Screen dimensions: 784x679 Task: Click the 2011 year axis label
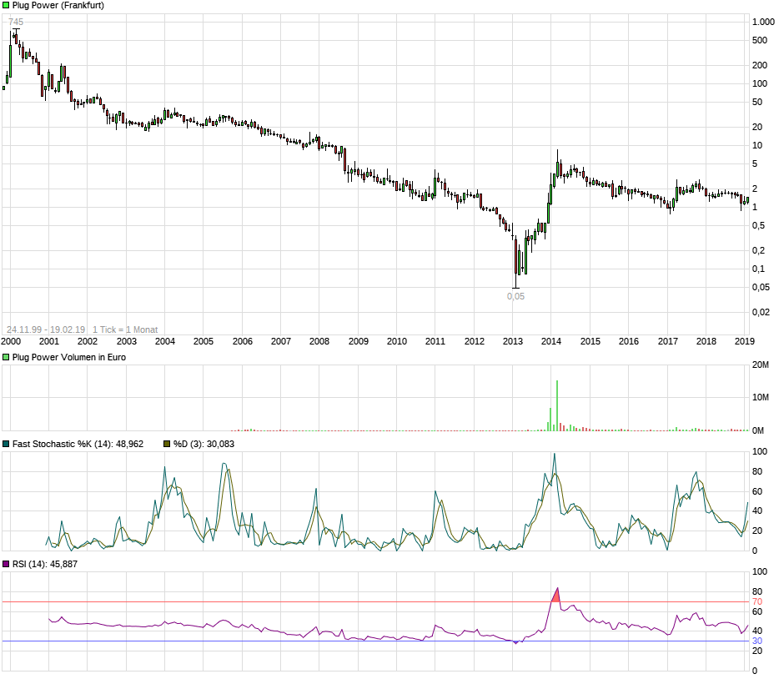coord(435,341)
